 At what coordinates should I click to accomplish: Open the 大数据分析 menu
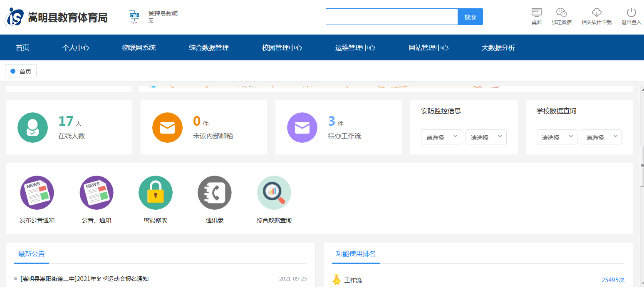point(498,47)
